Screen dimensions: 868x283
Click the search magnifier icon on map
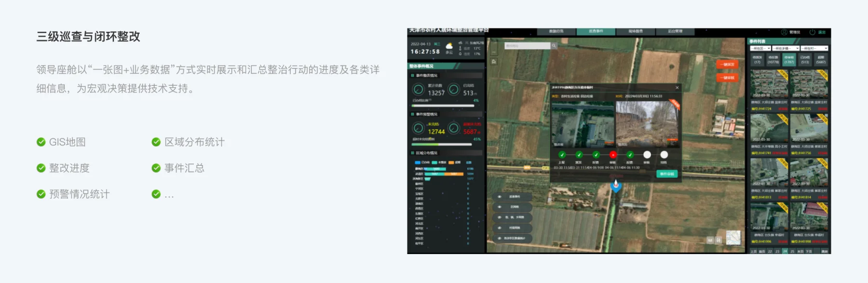[x=554, y=46]
